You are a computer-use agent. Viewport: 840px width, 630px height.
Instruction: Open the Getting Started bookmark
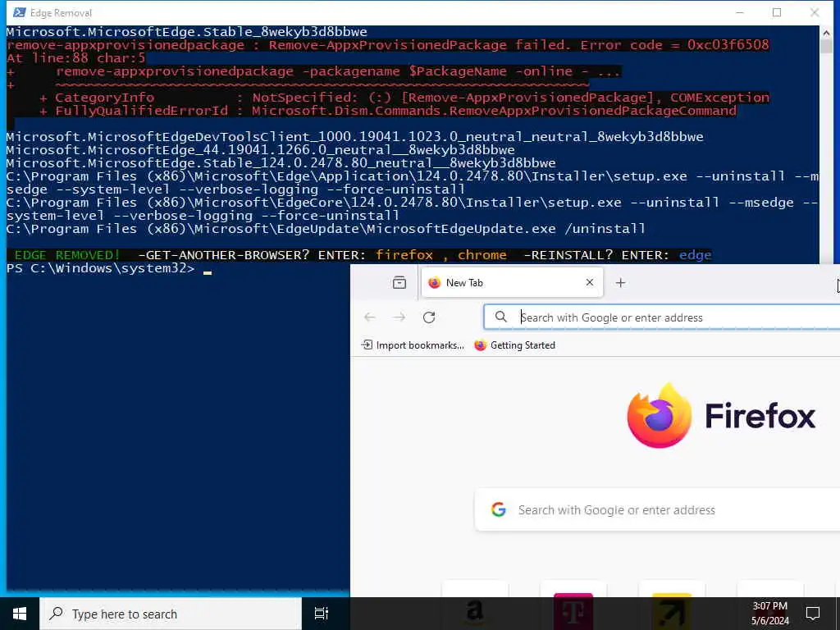click(x=515, y=345)
